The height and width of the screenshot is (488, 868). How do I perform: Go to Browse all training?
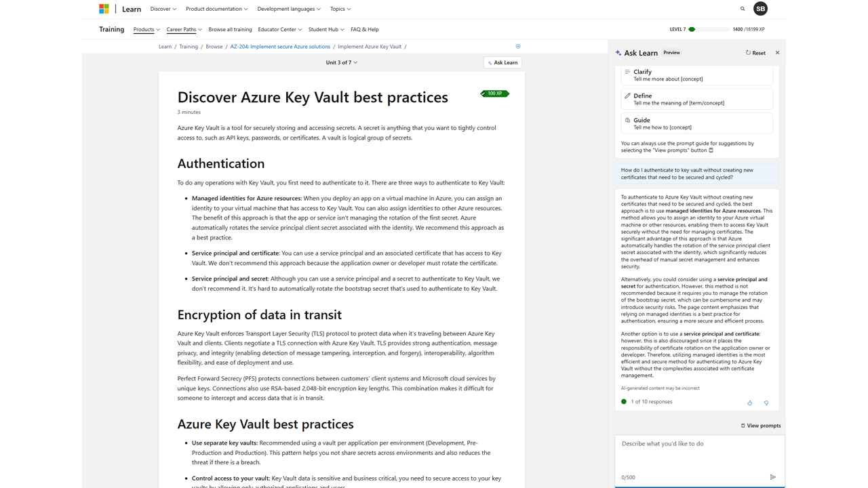pyautogui.click(x=230, y=29)
